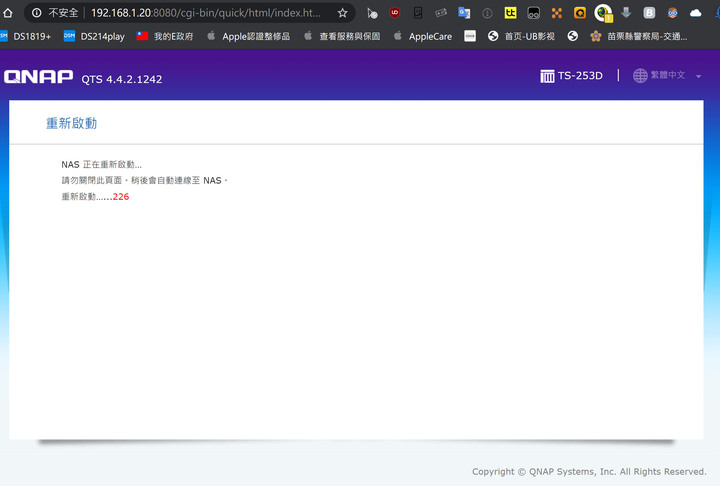Click the cartoon face with glasses extension
Viewport: 720px width, 486px height.
point(672,13)
